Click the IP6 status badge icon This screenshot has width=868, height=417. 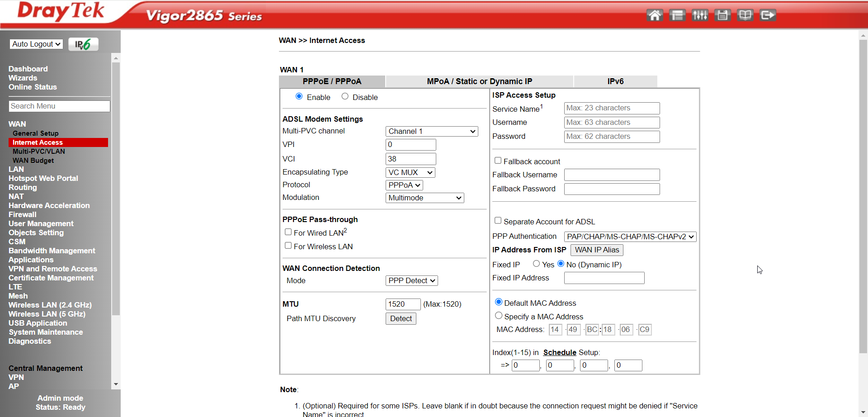click(83, 44)
